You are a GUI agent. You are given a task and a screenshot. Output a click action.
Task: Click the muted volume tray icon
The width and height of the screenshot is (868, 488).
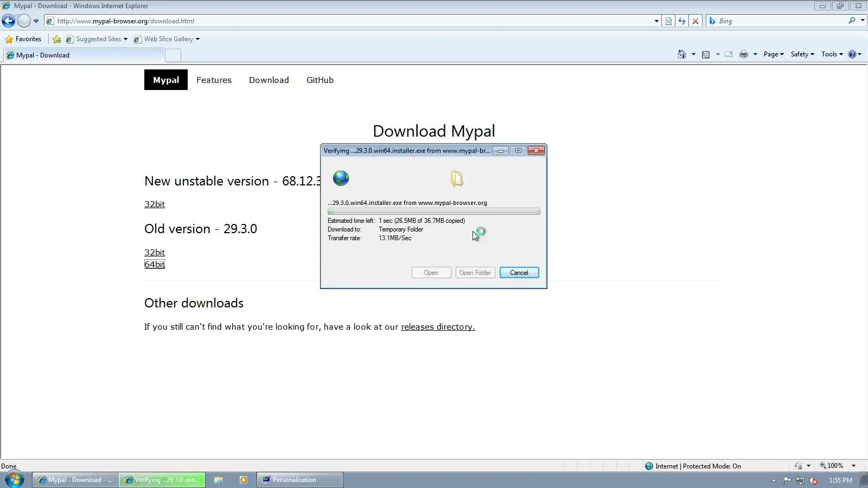[x=813, y=480]
